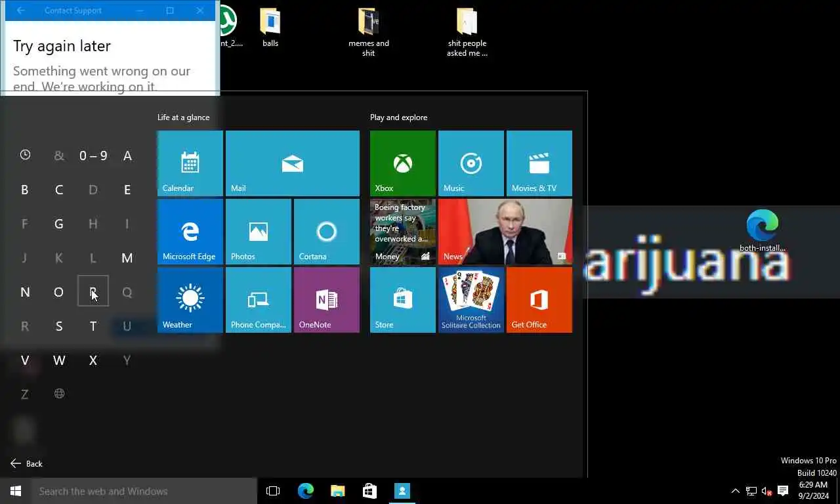Select the both-install Edge desktop icon

(763, 230)
